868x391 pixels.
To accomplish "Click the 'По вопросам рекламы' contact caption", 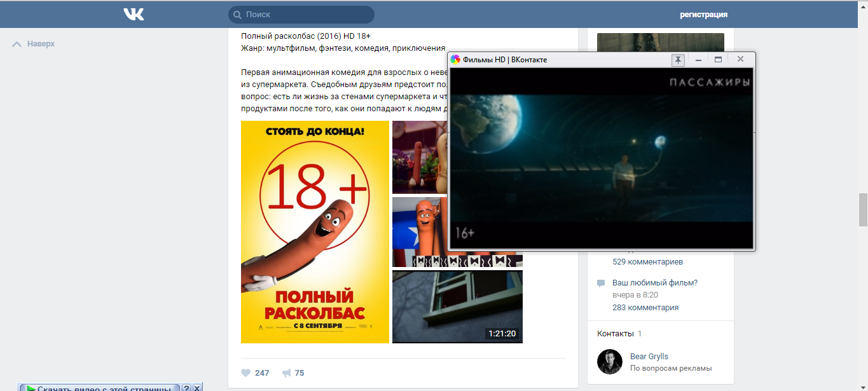I will pyautogui.click(x=671, y=368).
